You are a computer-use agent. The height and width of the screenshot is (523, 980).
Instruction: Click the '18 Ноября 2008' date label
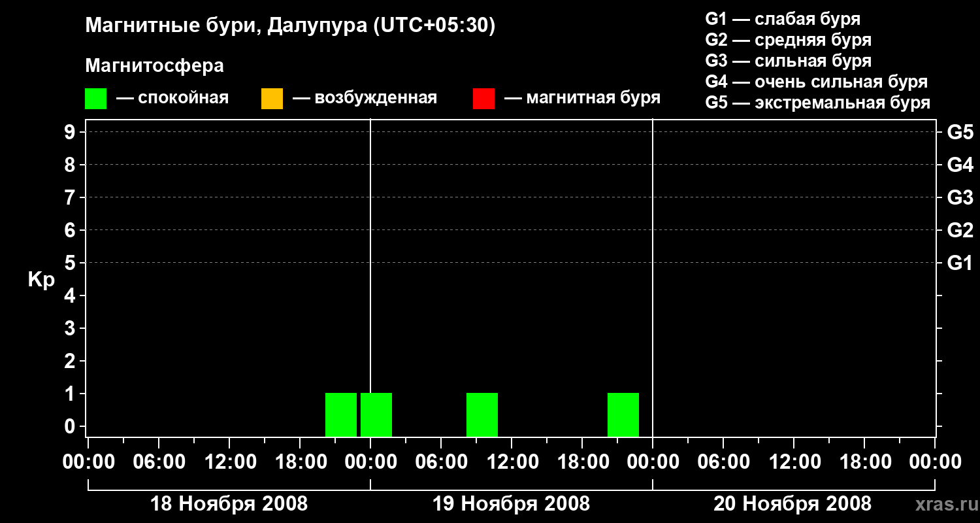coord(229,504)
